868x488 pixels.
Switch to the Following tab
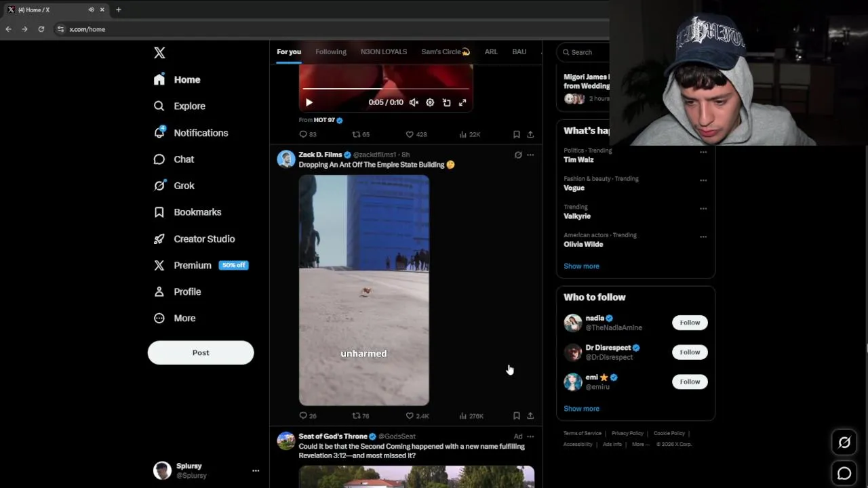tap(331, 52)
